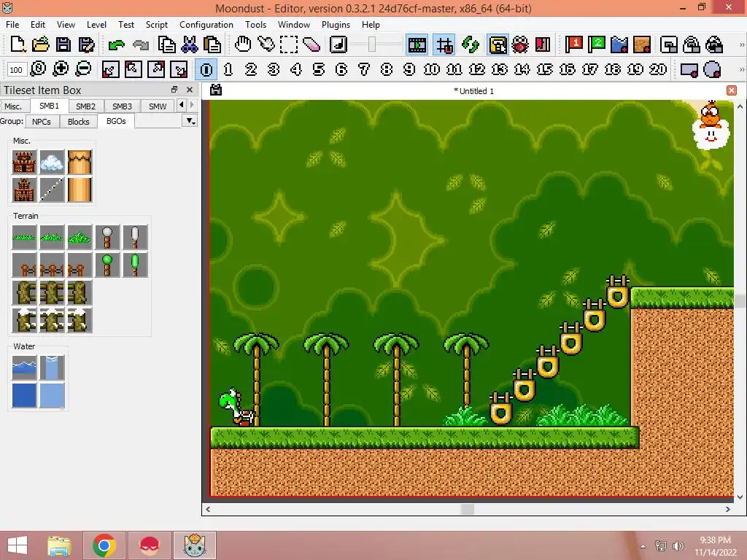Place player 2 start flag

click(x=597, y=44)
